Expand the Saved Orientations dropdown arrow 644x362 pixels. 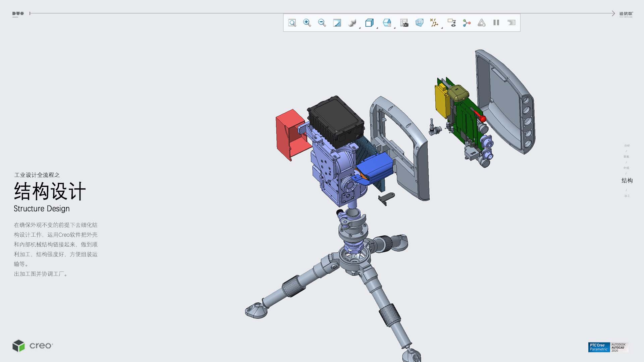click(x=395, y=27)
